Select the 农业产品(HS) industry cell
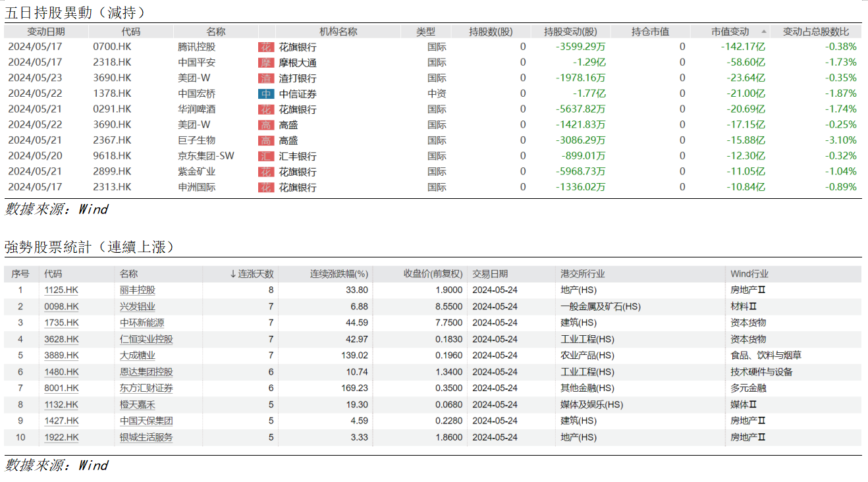 (587, 356)
